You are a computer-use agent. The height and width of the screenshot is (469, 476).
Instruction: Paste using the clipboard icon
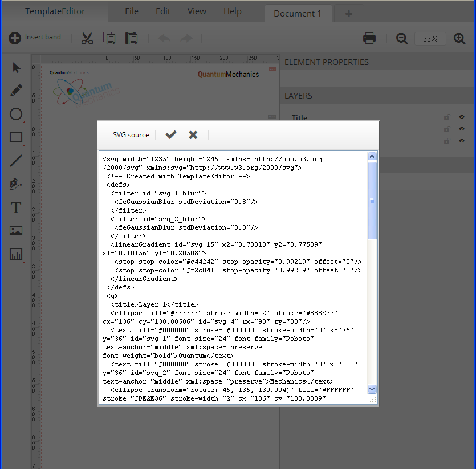point(132,39)
